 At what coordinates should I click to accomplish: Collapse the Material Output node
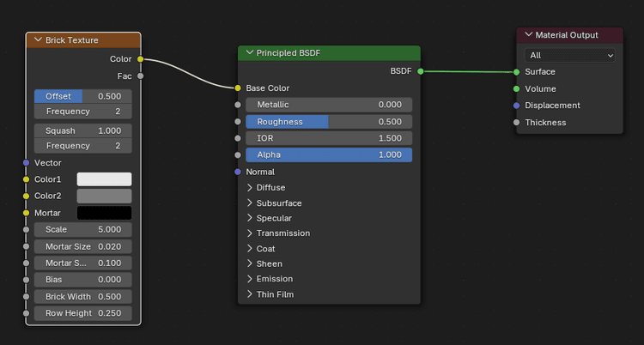(x=528, y=35)
